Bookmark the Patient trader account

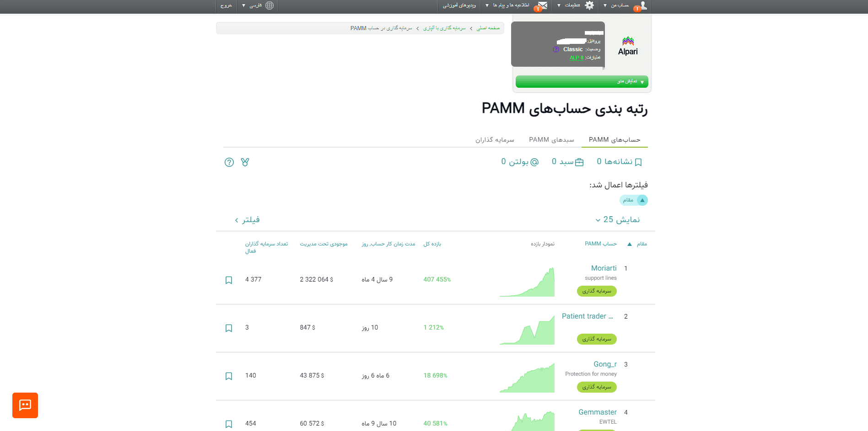[229, 328]
